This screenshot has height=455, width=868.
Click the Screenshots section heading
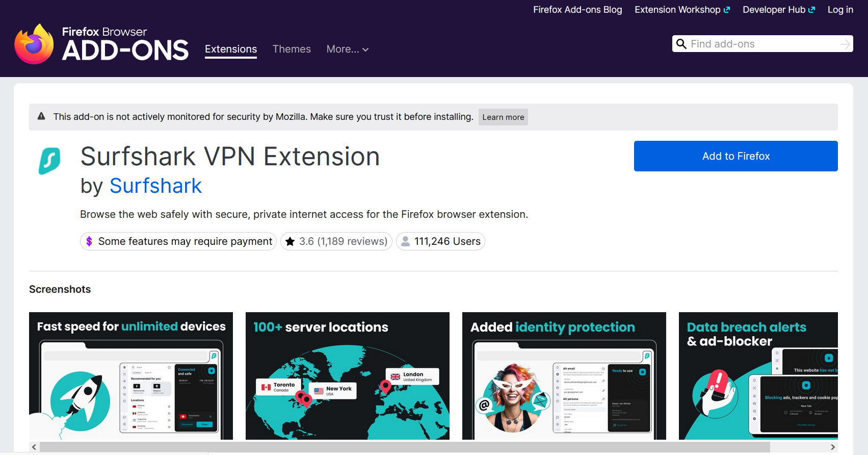(60, 289)
